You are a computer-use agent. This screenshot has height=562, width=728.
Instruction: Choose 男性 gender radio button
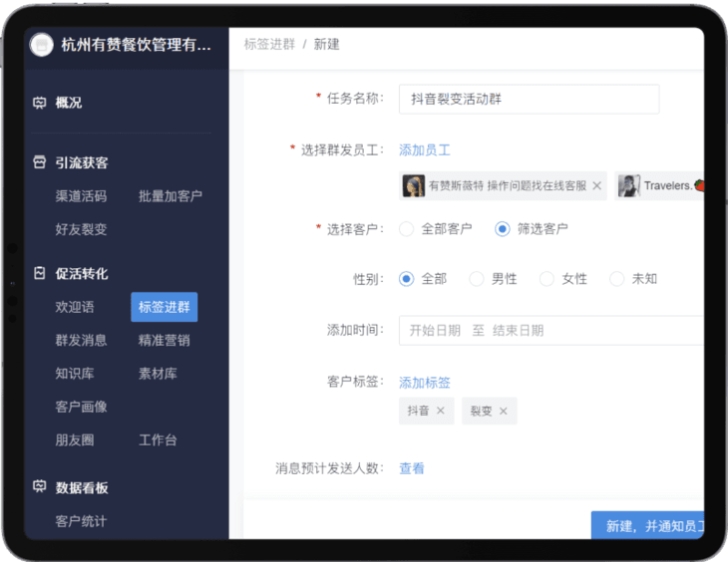coord(477,279)
